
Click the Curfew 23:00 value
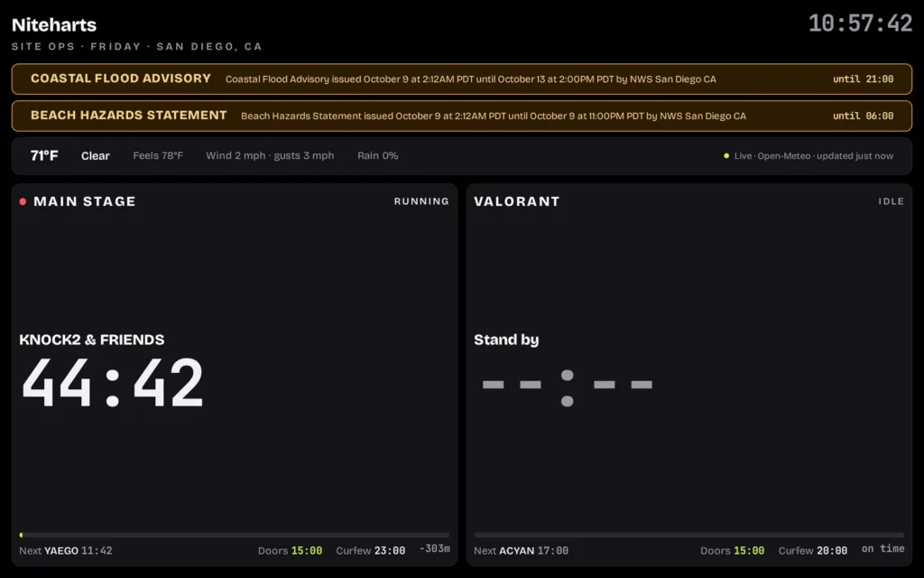(371, 550)
